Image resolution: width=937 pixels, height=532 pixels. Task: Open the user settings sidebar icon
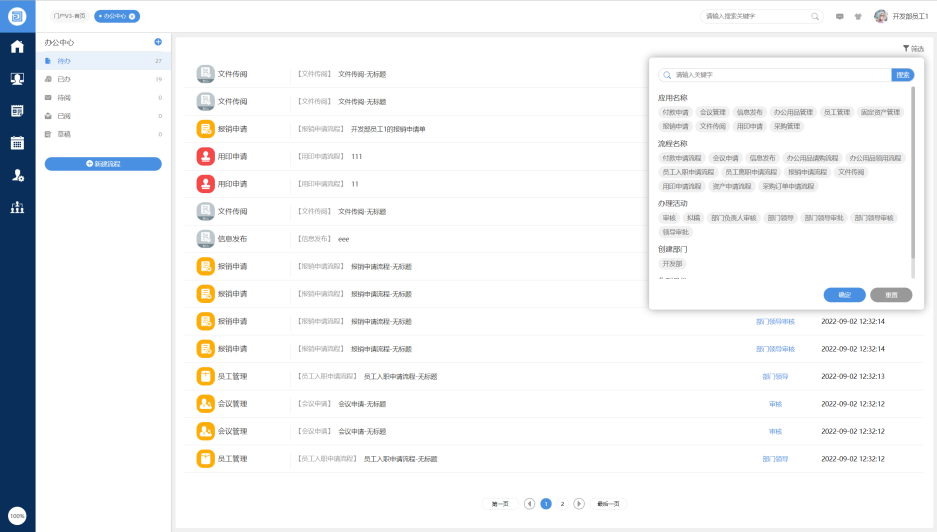coord(17,175)
